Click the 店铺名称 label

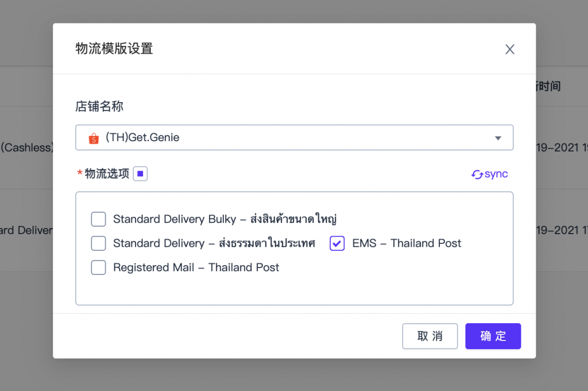(x=99, y=106)
